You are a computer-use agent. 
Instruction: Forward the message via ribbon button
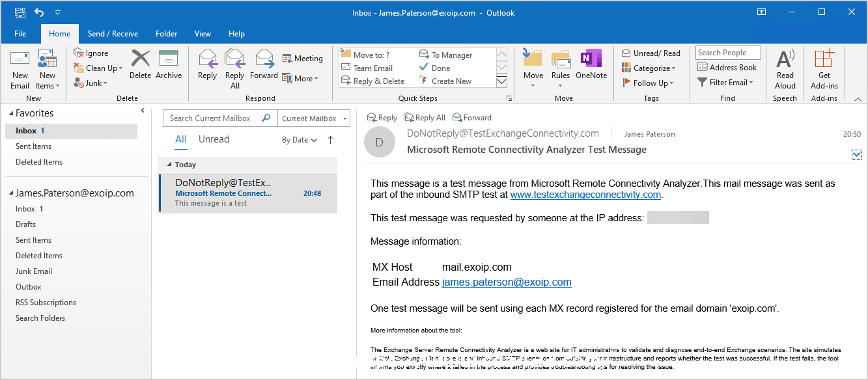(264, 65)
